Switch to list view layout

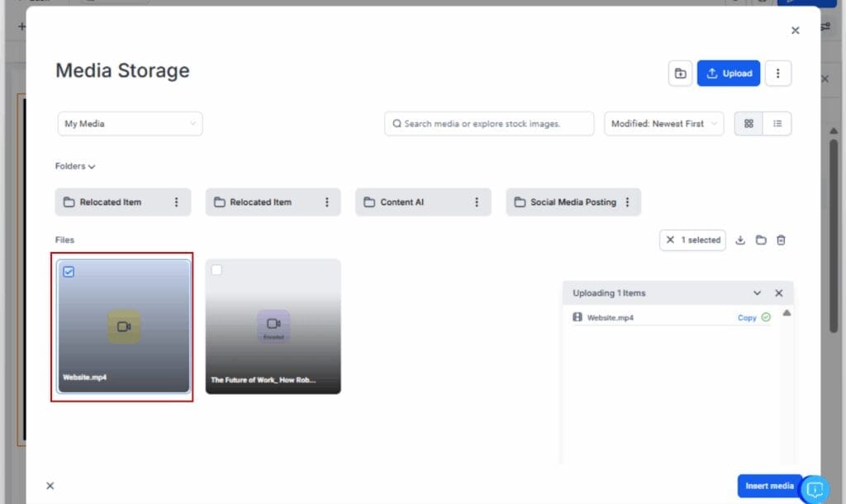pos(777,124)
